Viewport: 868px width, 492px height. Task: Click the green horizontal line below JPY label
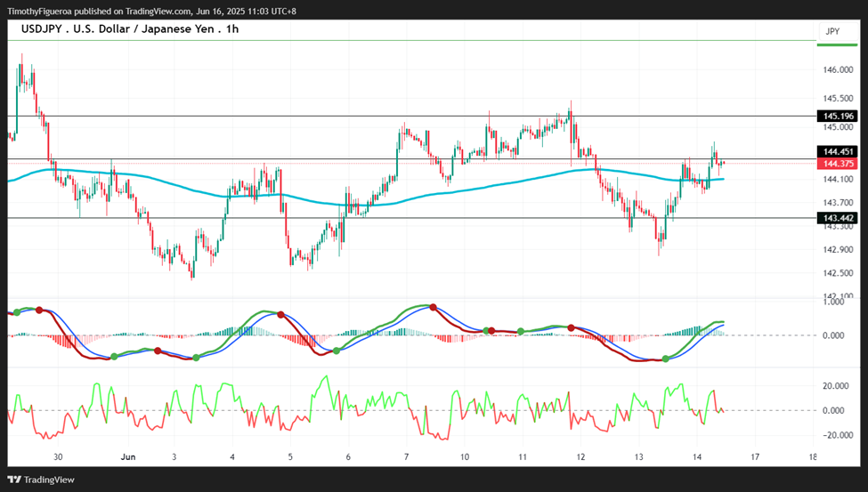[838, 44]
